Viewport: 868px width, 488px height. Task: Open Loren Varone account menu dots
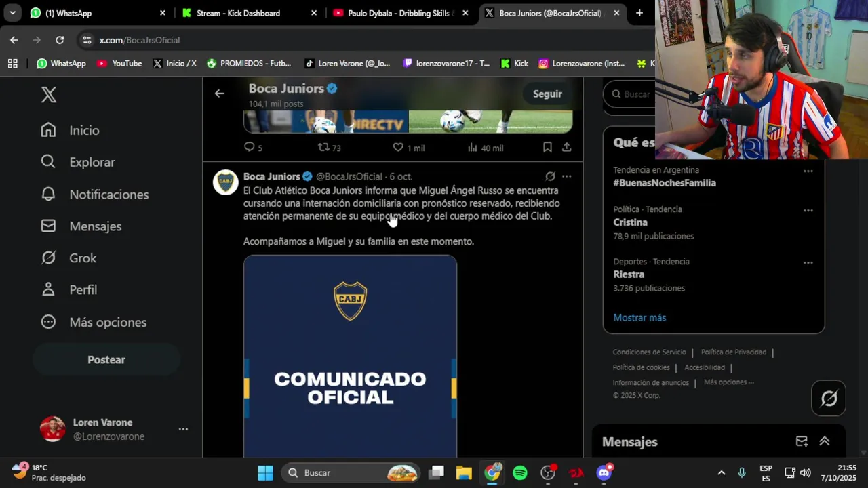pos(183,429)
